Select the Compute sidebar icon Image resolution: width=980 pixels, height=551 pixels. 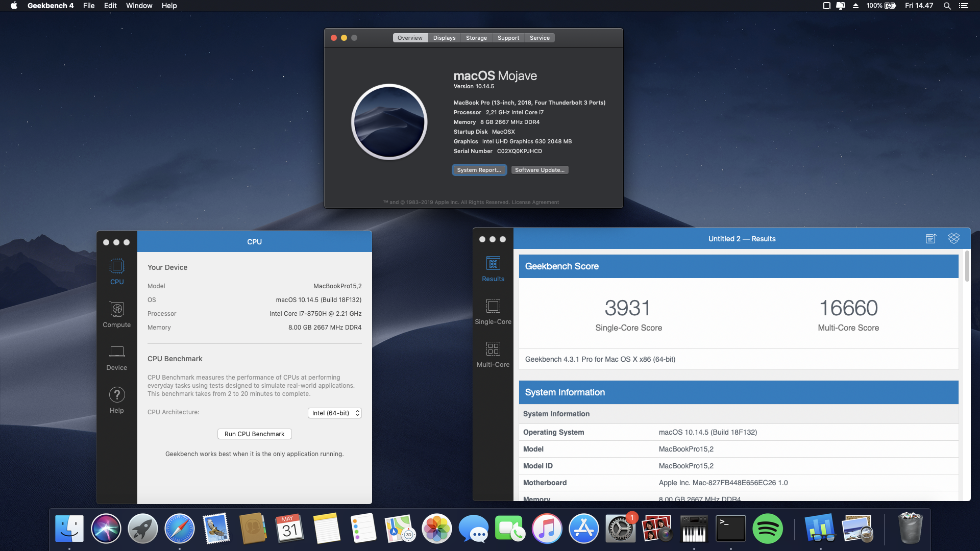(117, 310)
